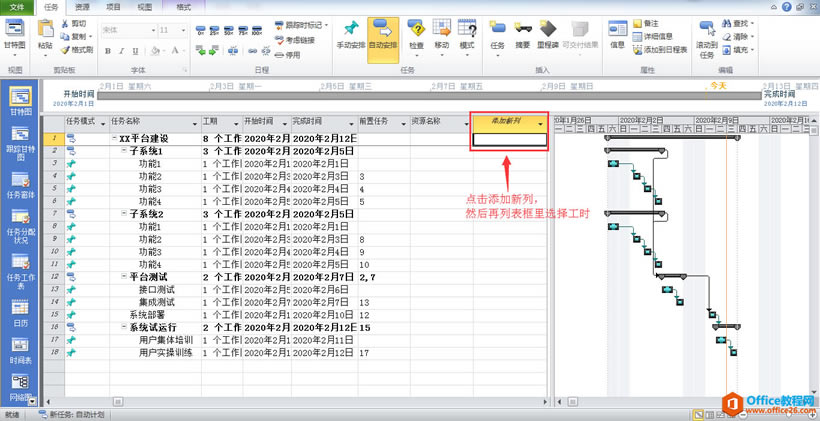Switch to the 视图 ribbon tab
This screenshot has height=421, width=820.
(144, 7)
